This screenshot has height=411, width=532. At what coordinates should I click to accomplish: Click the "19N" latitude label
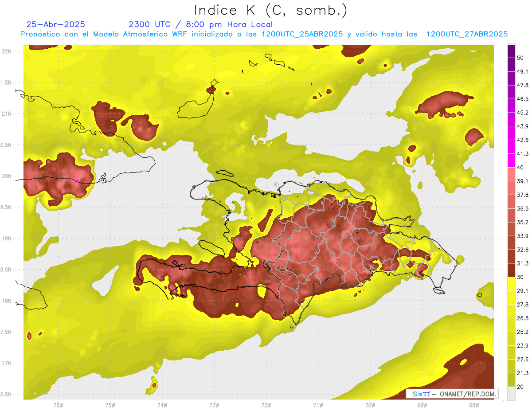point(7,238)
